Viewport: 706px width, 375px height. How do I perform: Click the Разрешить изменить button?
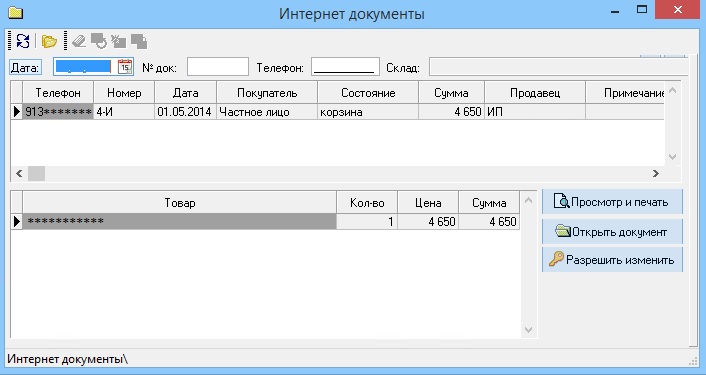click(x=612, y=260)
